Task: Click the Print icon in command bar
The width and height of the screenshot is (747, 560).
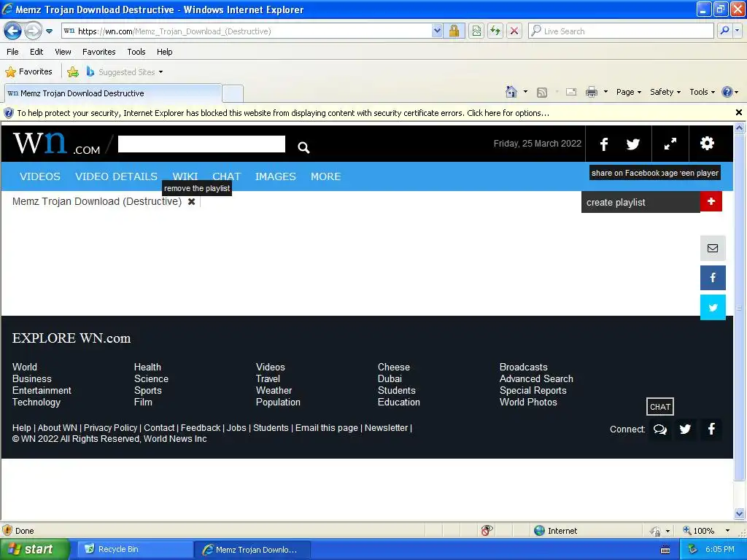Action: [591, 92]
